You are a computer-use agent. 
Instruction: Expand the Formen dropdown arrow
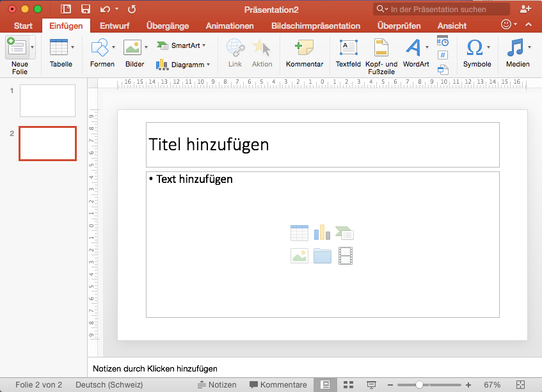pos(114,47)
